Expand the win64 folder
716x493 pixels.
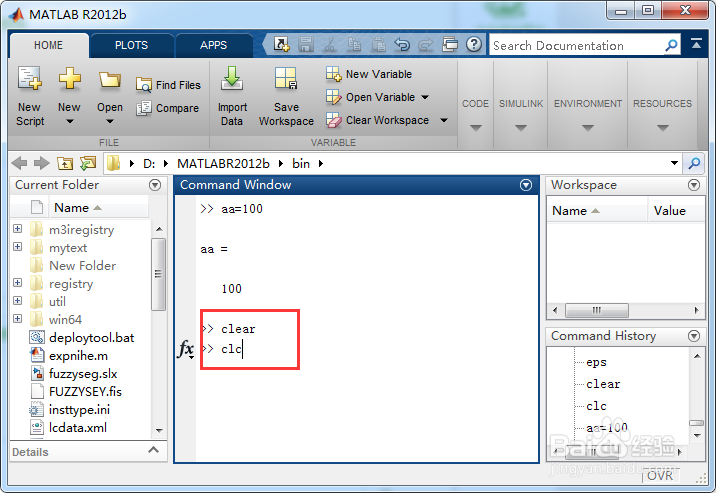[x=17, y=318]
